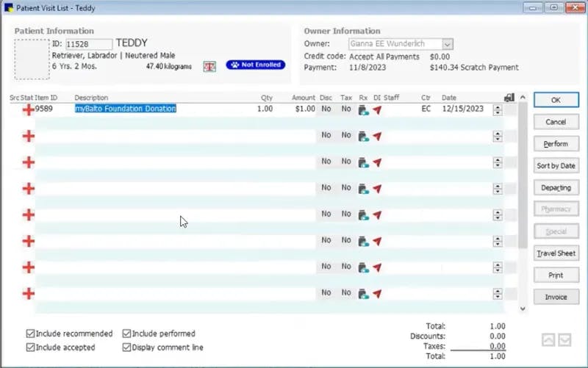Click the scroll down arrow of the visit list
The image size is (588, 368).
pyautogui.click(x=523, y=309)
